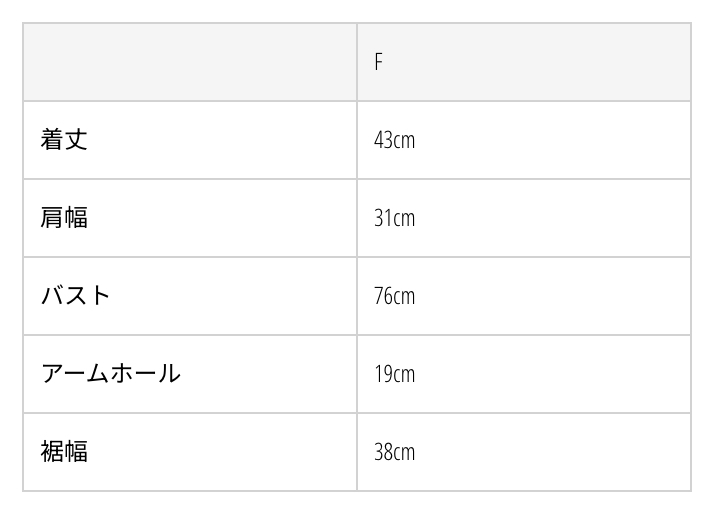Select the 43cm length value

point(394,140)
